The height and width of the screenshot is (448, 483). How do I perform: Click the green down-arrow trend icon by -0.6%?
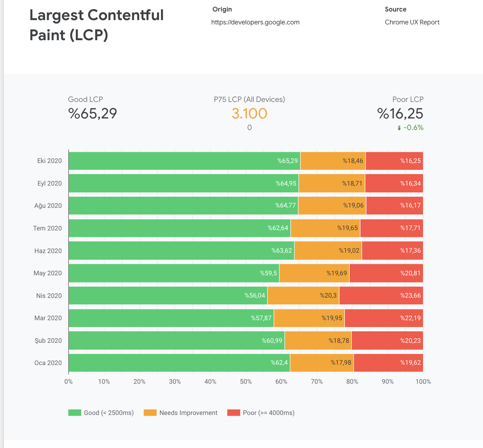[x=399, y=128]
